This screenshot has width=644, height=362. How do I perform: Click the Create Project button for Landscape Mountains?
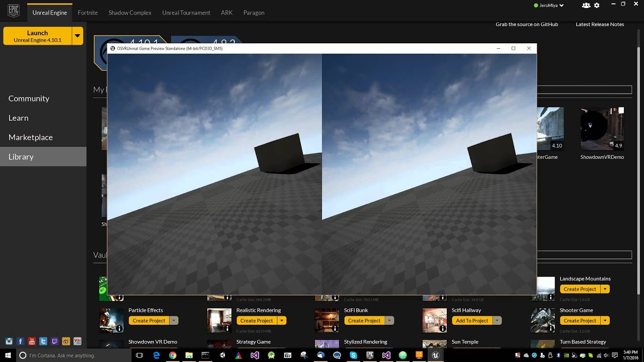(580, 289)
